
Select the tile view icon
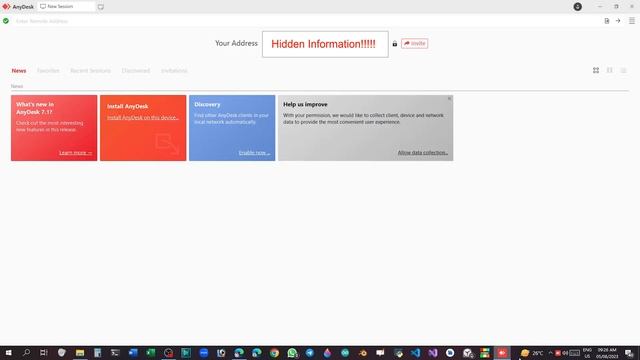(609, 71)
